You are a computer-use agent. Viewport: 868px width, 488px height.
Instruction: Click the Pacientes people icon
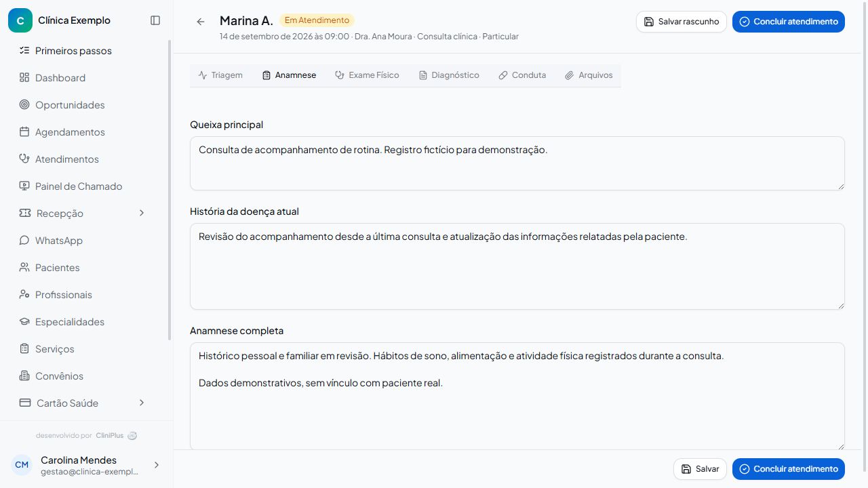[x=24, y=267]
